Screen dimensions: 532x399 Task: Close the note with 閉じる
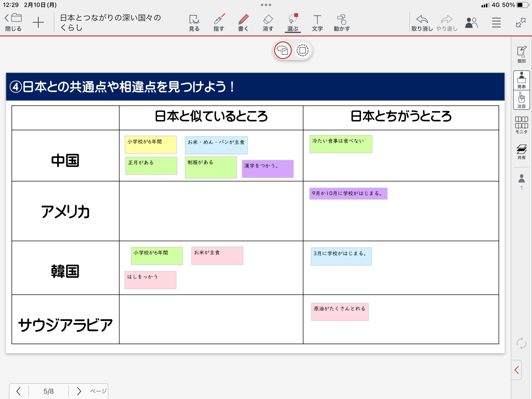14,23
